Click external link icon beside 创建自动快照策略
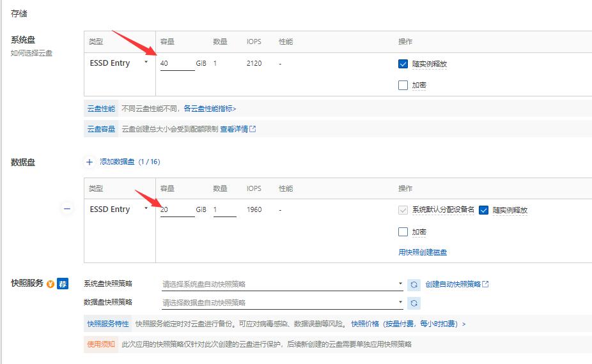This screenshot has height=364, width=592. 485,284
